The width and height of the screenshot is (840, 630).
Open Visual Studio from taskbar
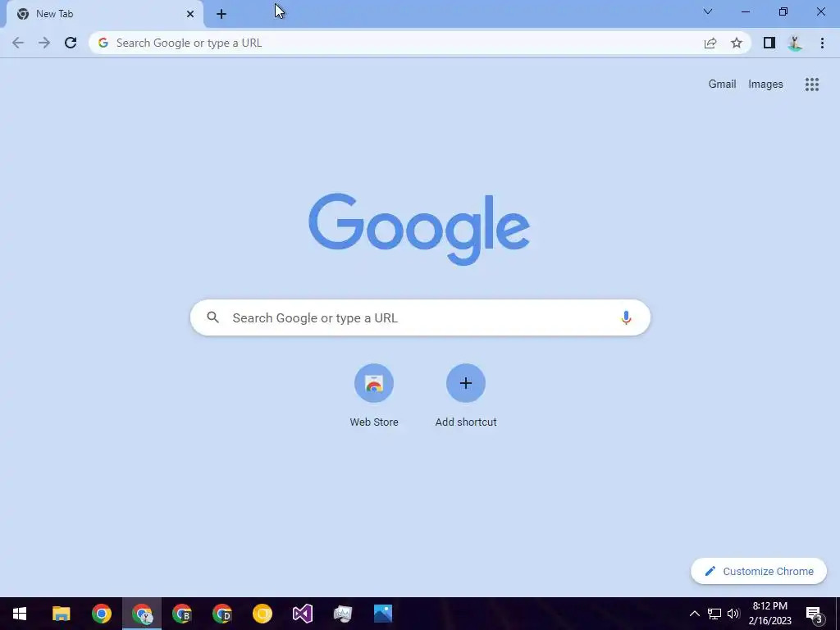(302, 614)
